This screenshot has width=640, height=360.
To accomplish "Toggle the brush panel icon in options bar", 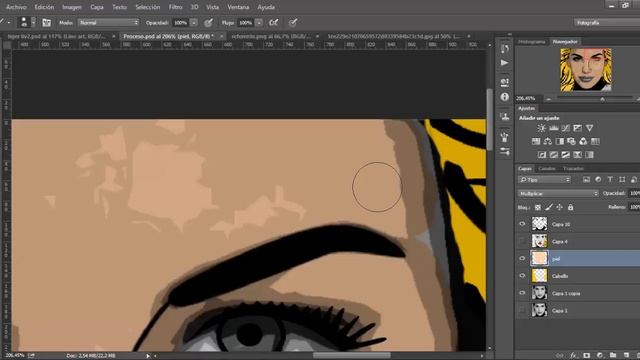I will click(47, 23).
